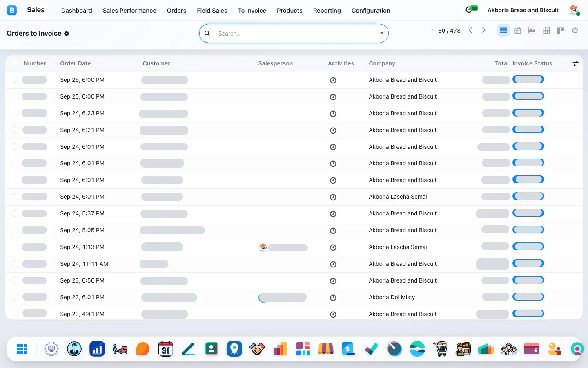Tick the Sep 23, 6:01 PM order checkbox
588x368 pixels.
[x=15, y=297]
